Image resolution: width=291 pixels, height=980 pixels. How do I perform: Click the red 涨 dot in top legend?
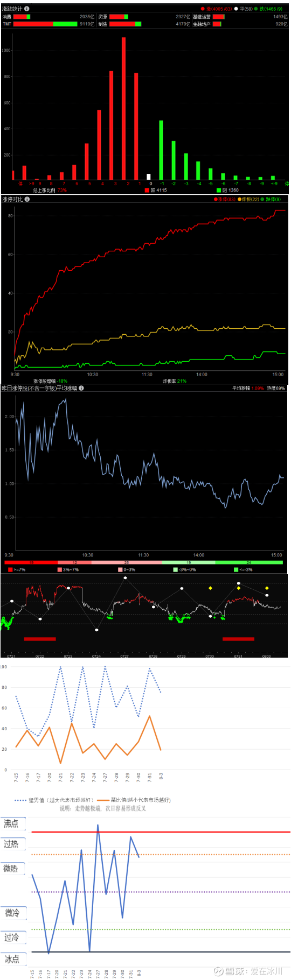(203, 9)
